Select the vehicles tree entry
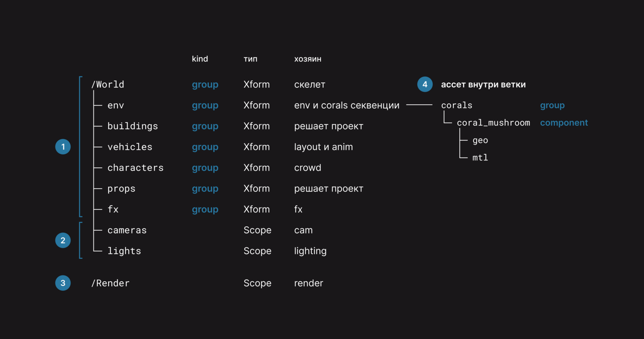644x339 pixels. [x=130, y=147]
